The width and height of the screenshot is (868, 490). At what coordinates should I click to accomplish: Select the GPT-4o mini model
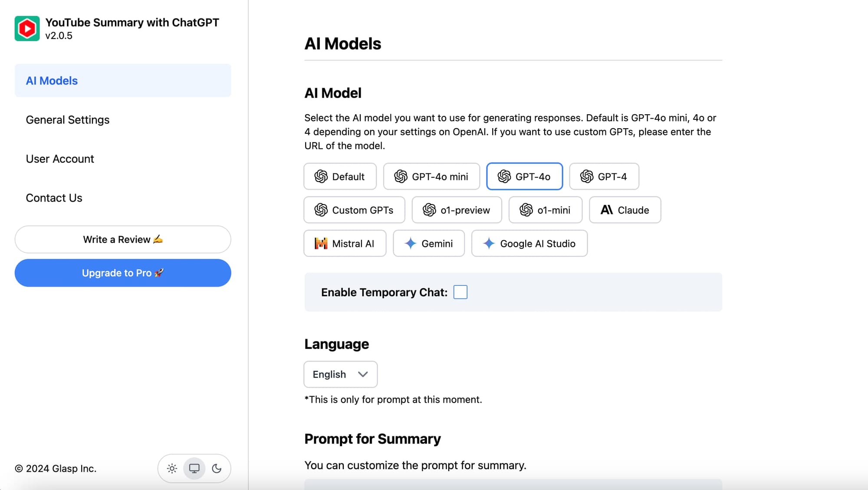[431, 177]
